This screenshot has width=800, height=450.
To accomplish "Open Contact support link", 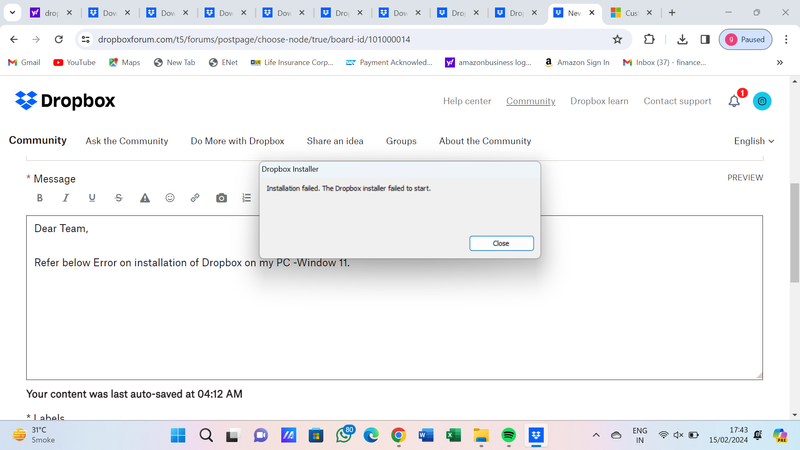I will pos(677,101).
